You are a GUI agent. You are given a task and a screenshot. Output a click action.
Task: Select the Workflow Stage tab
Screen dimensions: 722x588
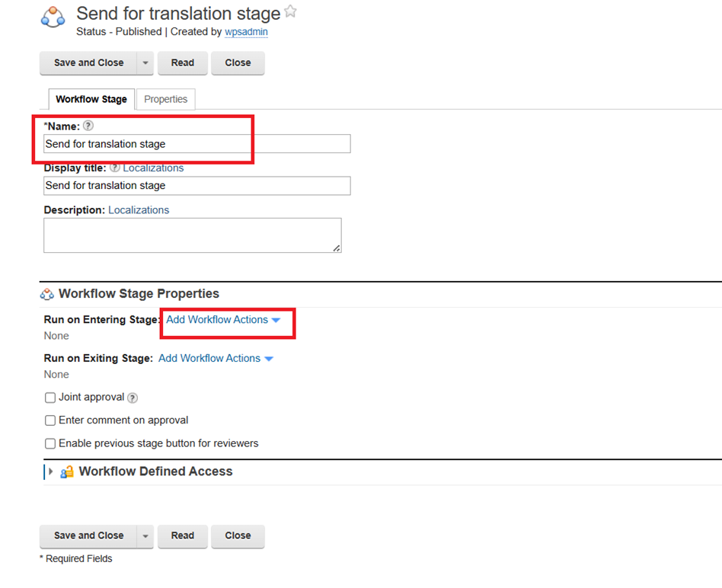point(91,99)
